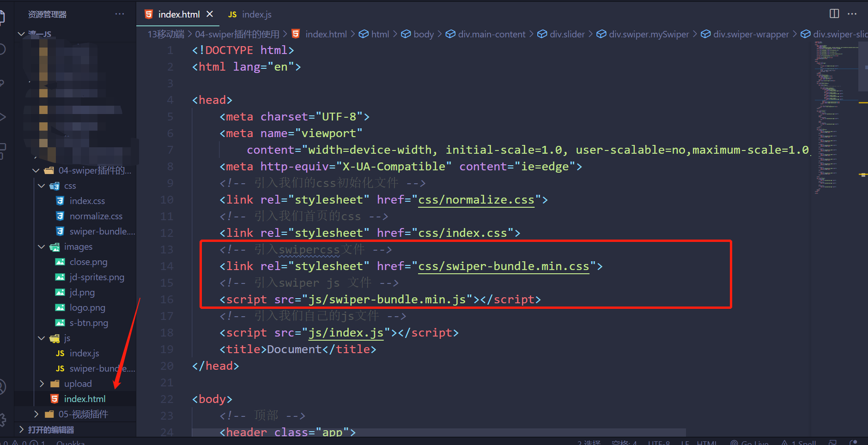Collapse the 04-swiper插件的 folder chevron
Viewport: 868px width, 445px height.
[x=36, y=170]
